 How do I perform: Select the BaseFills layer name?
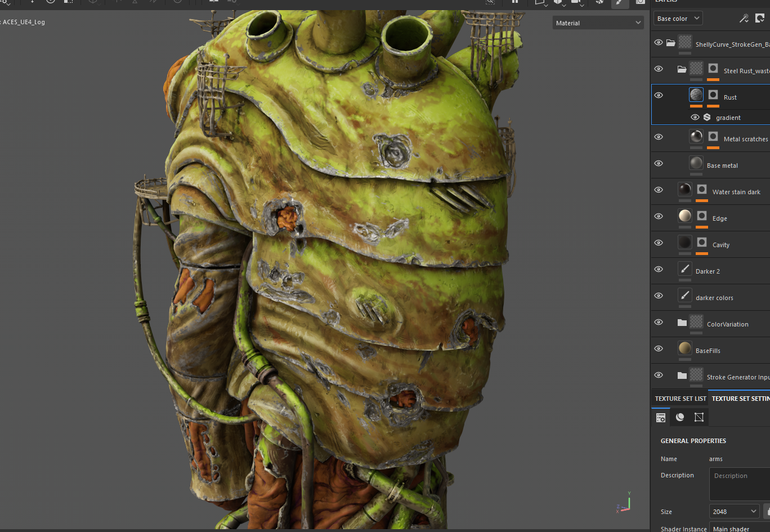(x=708, y=351)
